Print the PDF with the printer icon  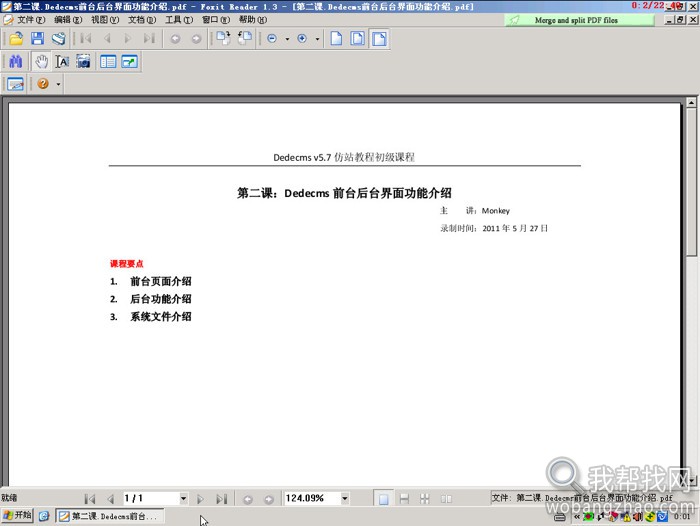click(x=58, y=39)
